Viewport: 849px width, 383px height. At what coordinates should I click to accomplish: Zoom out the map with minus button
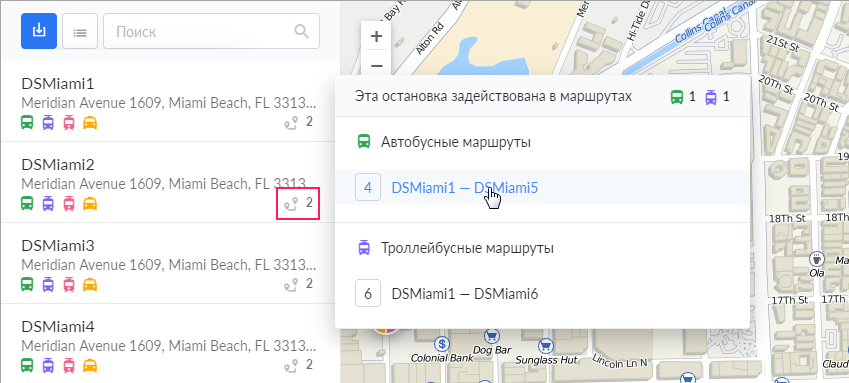tap(376, 66)
